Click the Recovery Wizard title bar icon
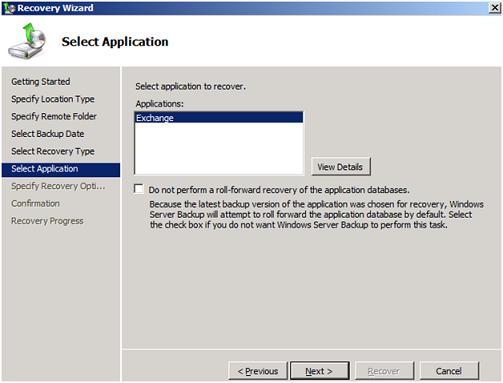This screenshot has height=383, width=503. tap(9, 8)
